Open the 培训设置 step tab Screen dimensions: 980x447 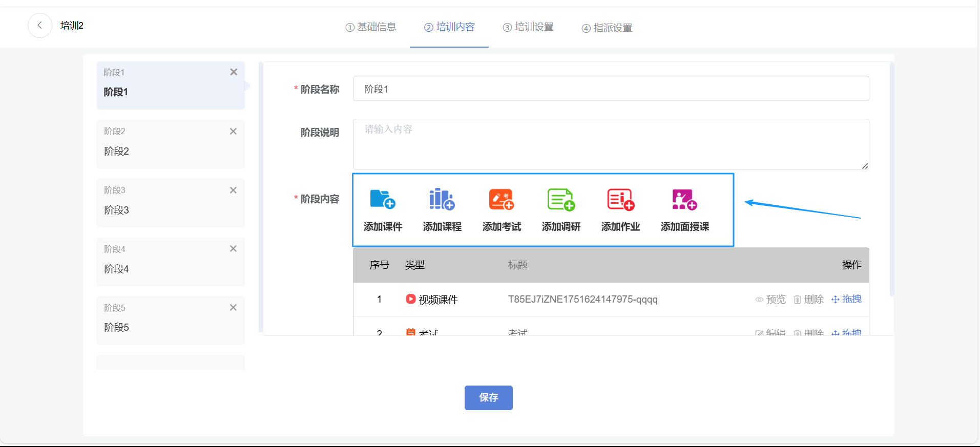click(x=528, y=27)
